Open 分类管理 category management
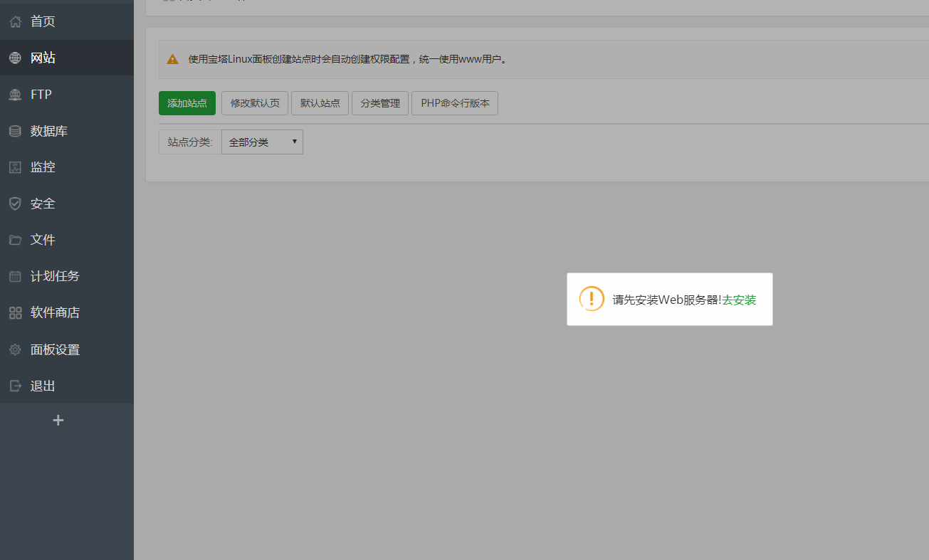Screen dimensions: 929x560 pos(380,103)
